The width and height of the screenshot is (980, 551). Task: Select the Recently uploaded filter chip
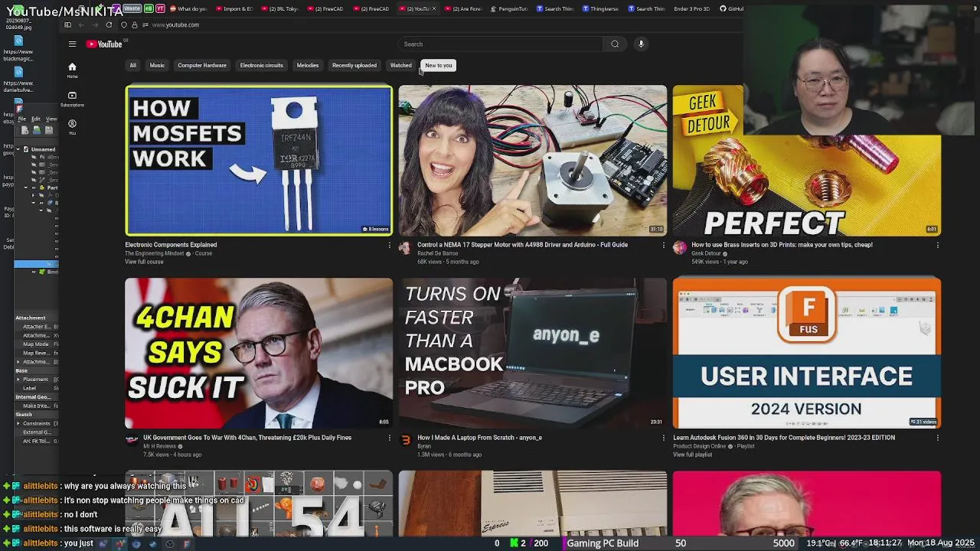click(354, 65)
